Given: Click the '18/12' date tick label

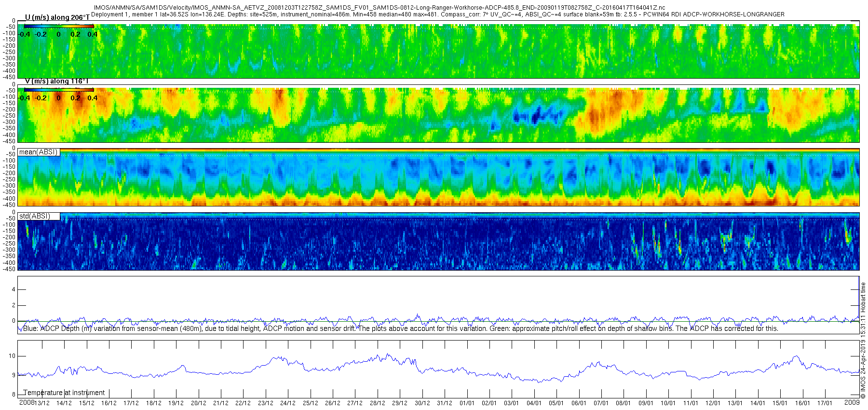Looking at the screenshot, I should [154, 403].
